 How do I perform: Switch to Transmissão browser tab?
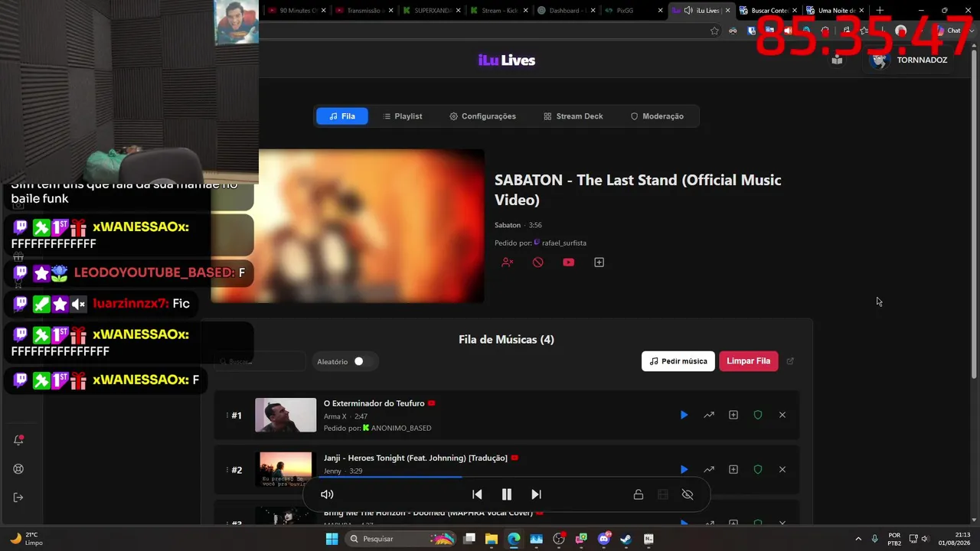(363, 11)
